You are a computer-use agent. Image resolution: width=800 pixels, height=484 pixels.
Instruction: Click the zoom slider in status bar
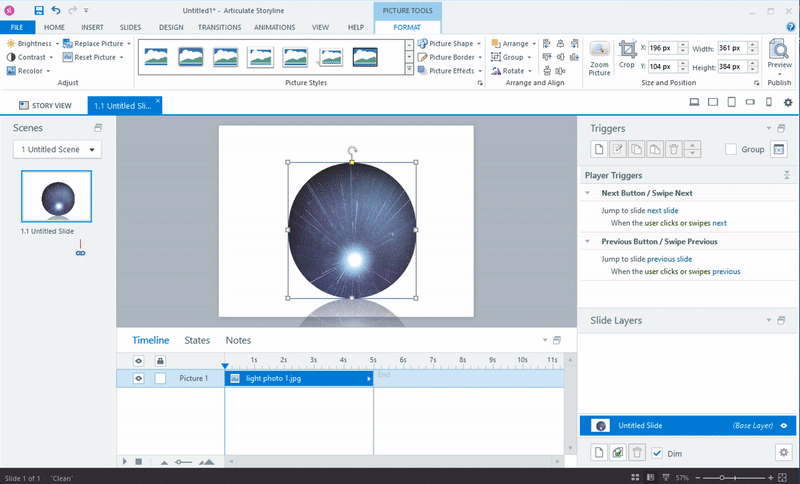pyautogui.click(x=724, y=478)
